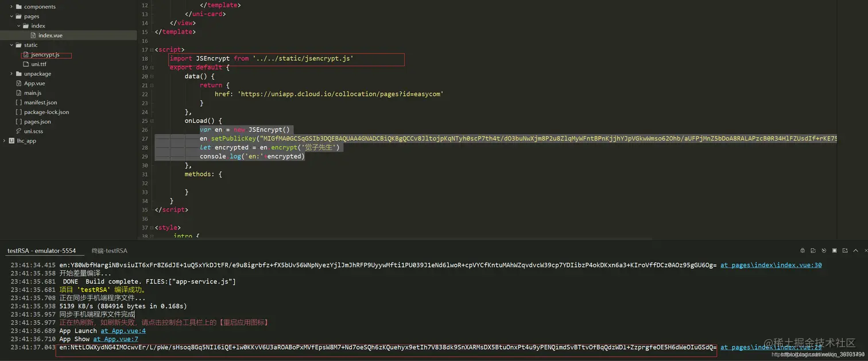868x361 pixels.
Task: Click the console.log line 29 code
Action: click(x=252, y=156)
